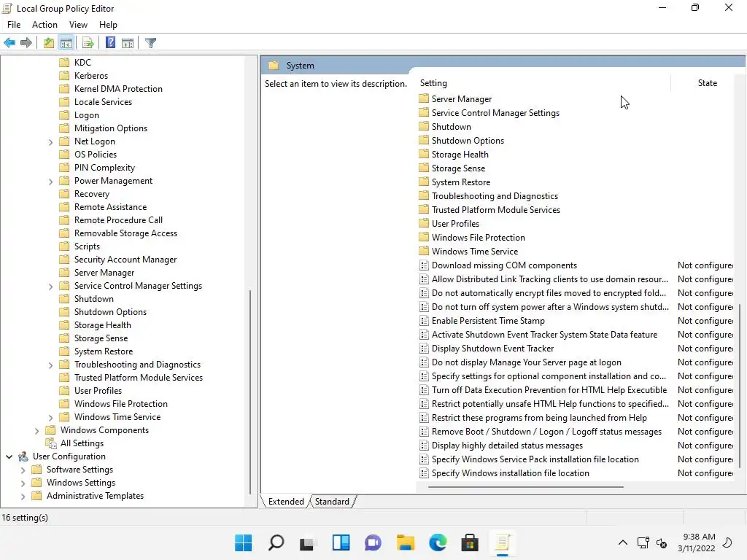The height and width of the screenshot is (560, 747).
Task: Select Restrict these programs from being launched from Help
Action: 539,418
